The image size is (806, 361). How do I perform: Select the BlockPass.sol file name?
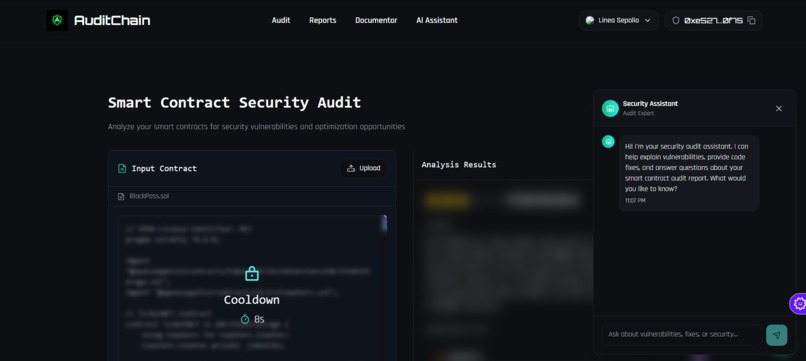[149, 196]
